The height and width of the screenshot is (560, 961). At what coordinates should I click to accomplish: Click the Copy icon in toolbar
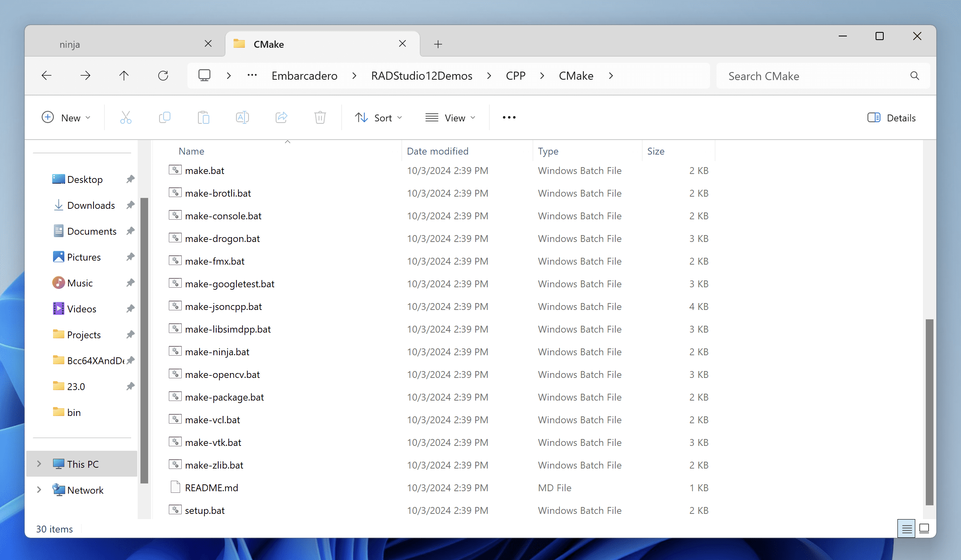click(164, 118)
